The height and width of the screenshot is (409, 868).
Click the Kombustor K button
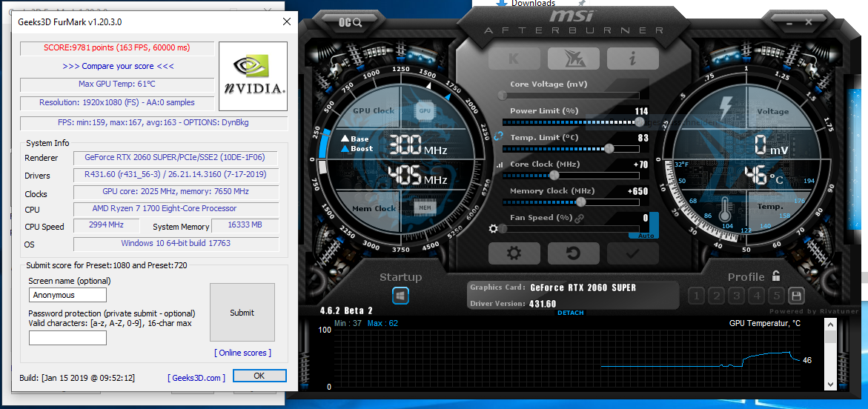[x=514, y=59]
